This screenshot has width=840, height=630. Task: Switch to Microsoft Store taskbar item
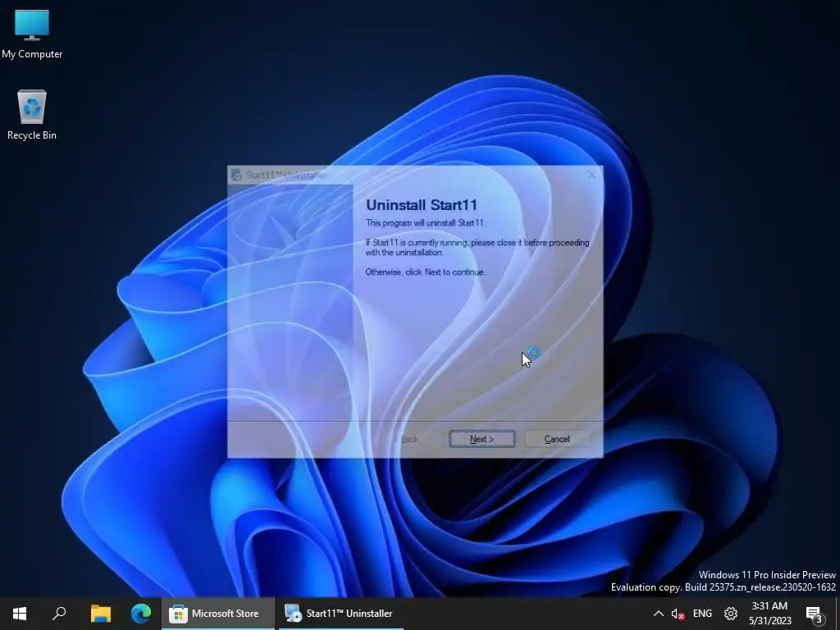[x=217, y=614]
